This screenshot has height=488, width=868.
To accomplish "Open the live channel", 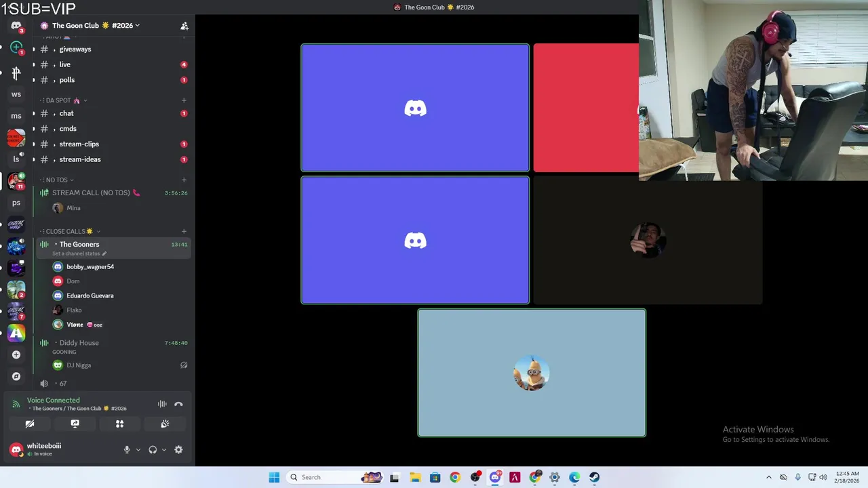I will tap(113, 64).
